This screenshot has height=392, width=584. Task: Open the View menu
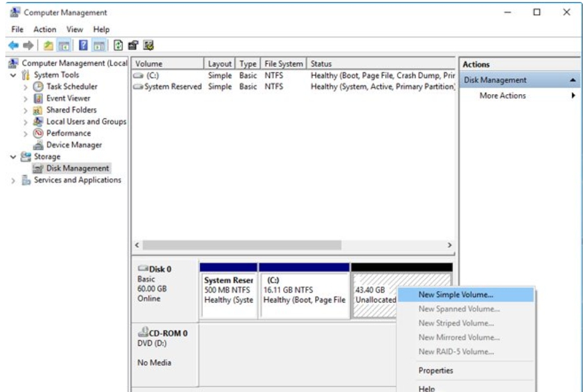[x=76, y=29]
